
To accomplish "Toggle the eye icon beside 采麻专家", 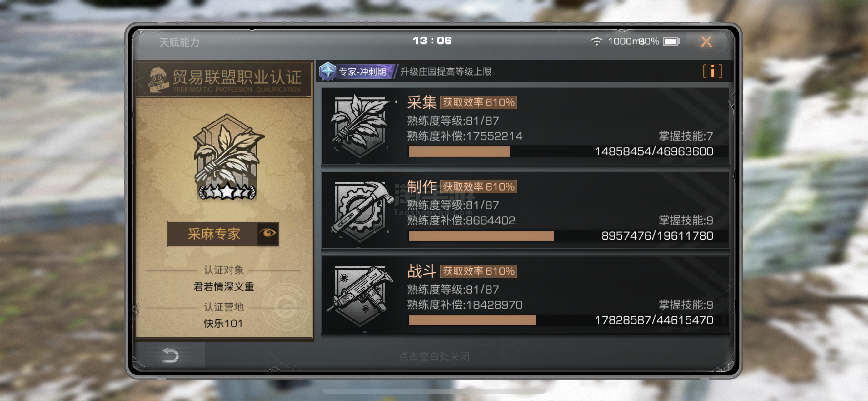I will (x=267, y=233).
